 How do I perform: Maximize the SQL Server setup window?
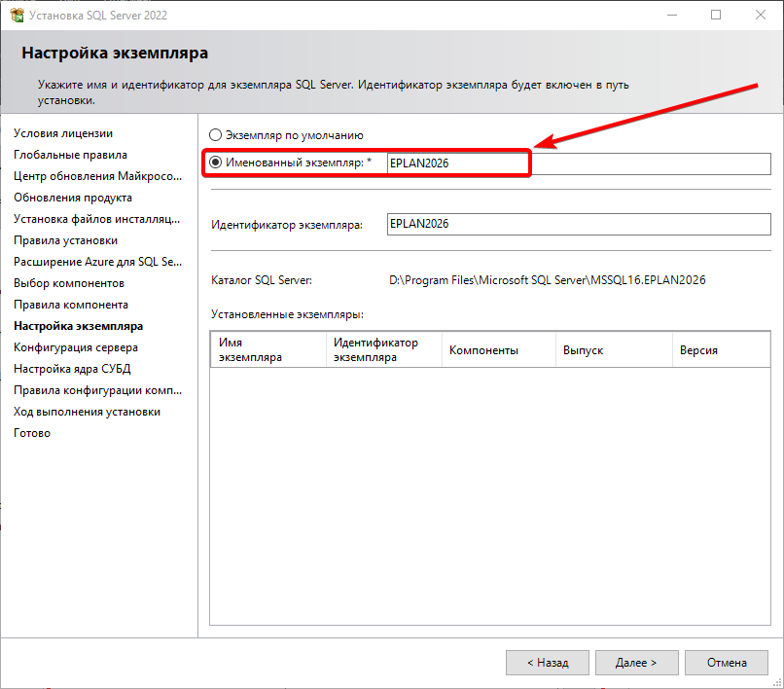[716, 15]
